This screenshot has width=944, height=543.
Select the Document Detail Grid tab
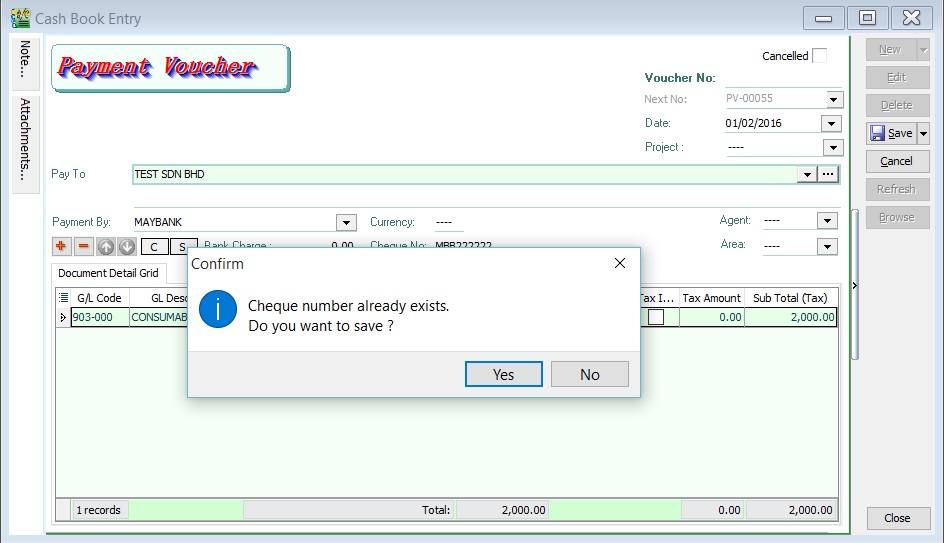(108, 273)
